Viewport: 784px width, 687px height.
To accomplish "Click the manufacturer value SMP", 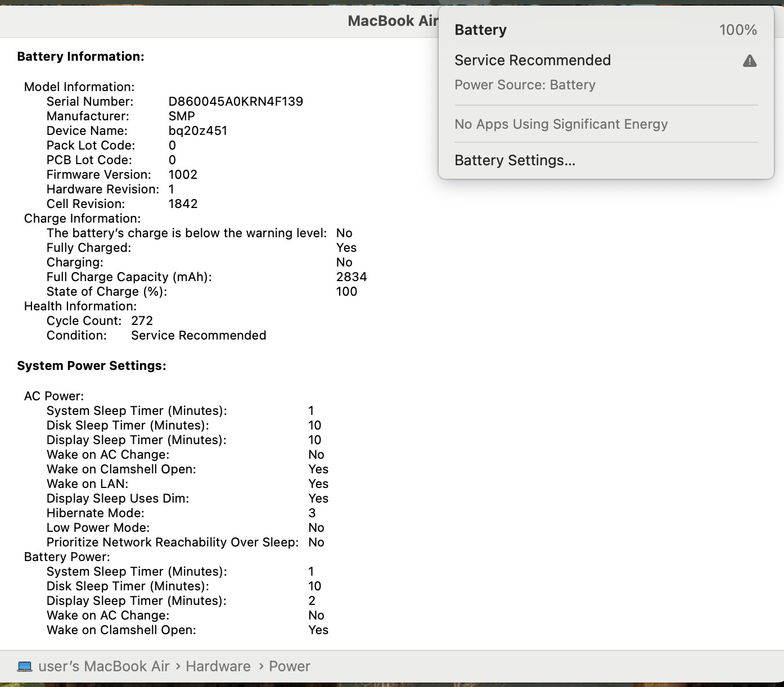I will (x=182, y=116).
